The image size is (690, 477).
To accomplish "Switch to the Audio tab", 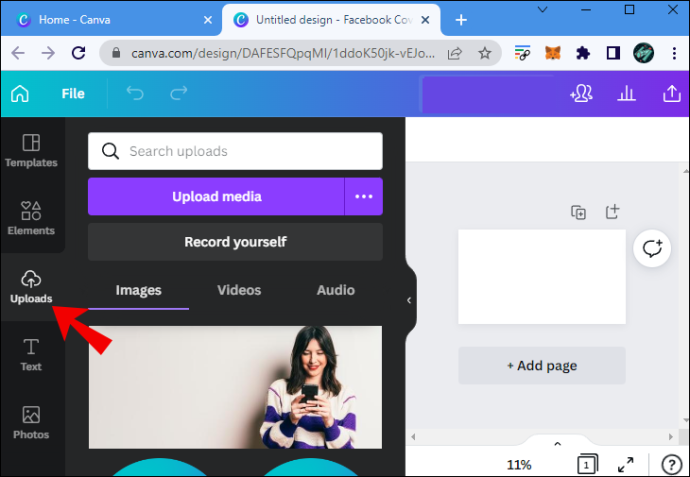I will [336, 290].
